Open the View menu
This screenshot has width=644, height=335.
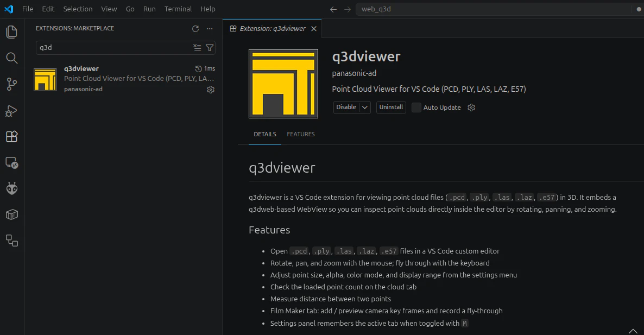(x=109, y=9)
